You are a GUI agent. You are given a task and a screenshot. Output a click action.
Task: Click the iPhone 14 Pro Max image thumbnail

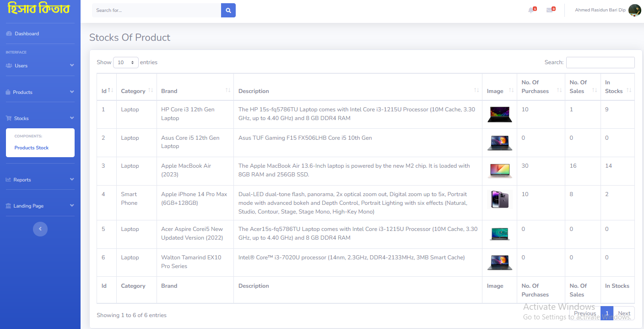tap(499, 200)
